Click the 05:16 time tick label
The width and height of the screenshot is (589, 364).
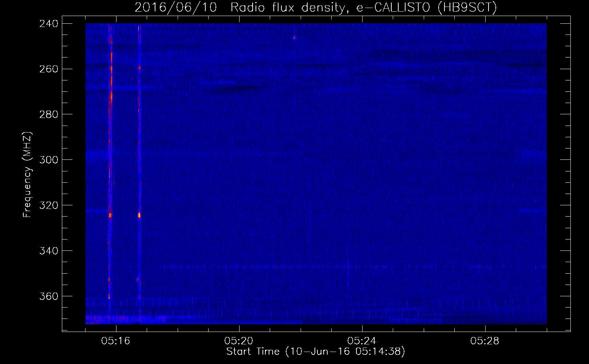[x=116, y=341]
